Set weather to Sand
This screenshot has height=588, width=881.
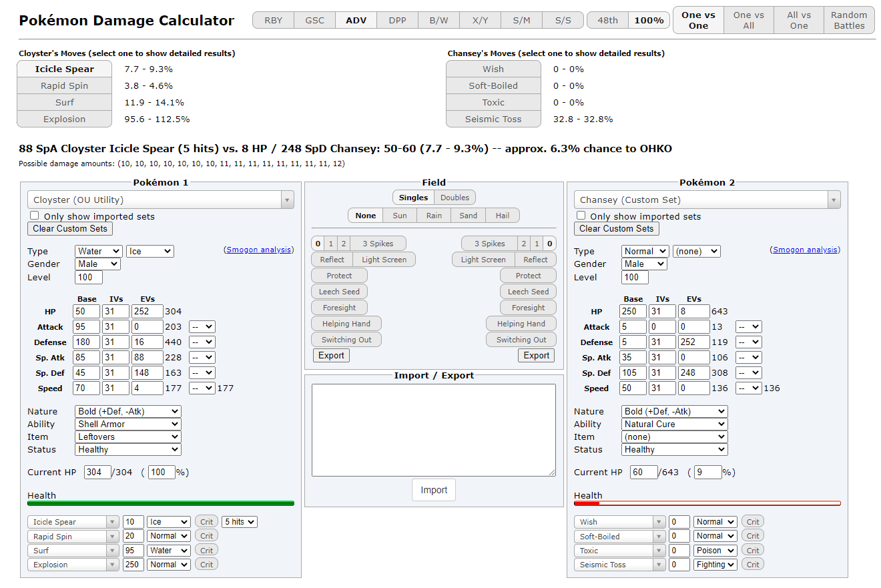click(x=469, y=216)
